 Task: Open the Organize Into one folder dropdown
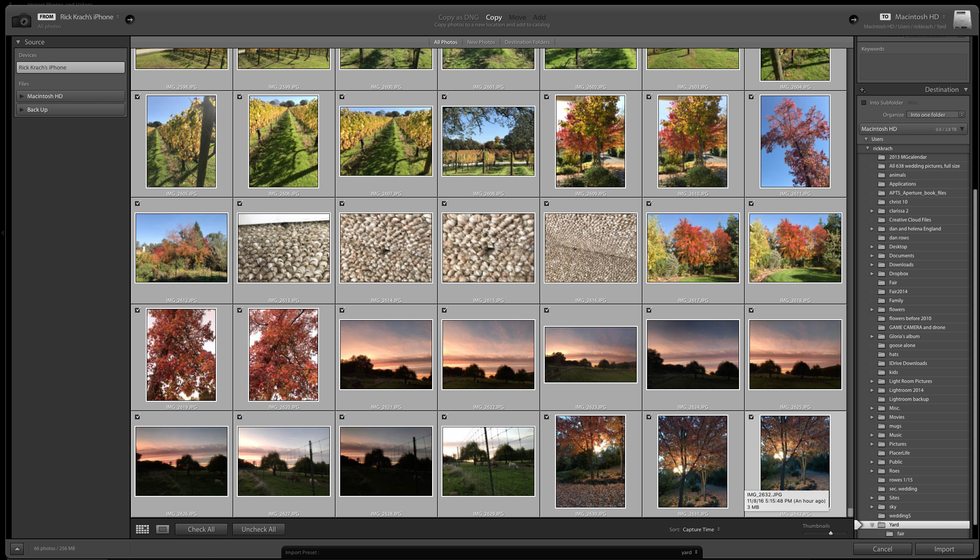935,115
